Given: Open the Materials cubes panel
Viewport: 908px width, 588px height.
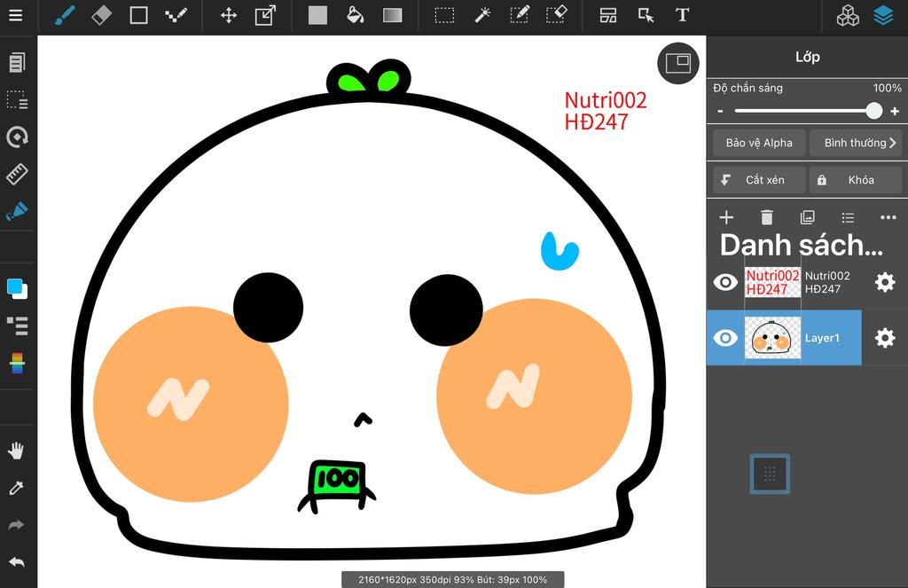Looking at the screenshot, I should pos(848,16).
